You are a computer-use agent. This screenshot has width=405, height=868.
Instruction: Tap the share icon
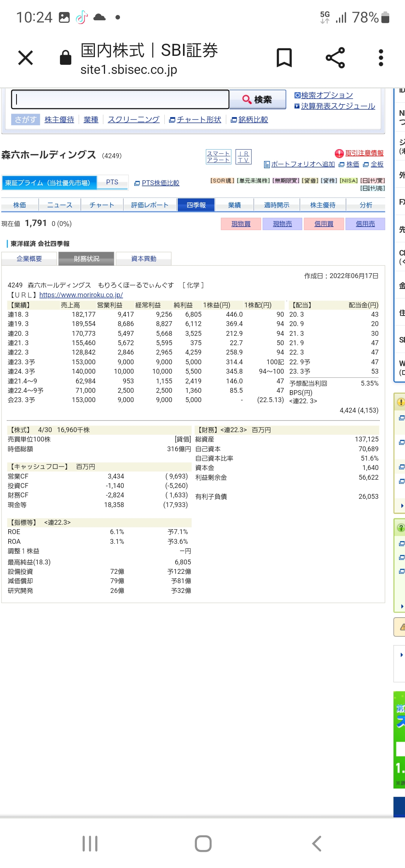click(335, 58)
